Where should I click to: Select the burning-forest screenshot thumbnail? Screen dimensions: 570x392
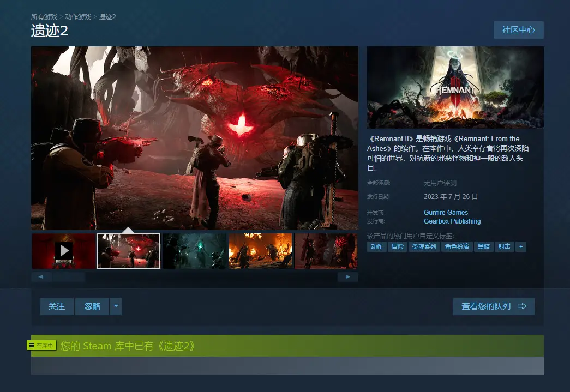pos(260,251)
